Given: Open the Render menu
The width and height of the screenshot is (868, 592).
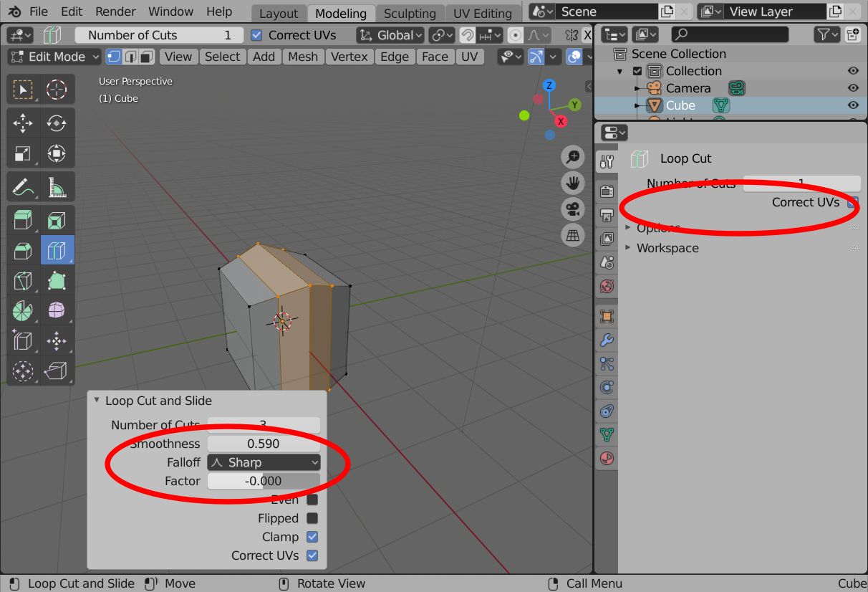Looking at the screenshot, I should tap(115, 11).
